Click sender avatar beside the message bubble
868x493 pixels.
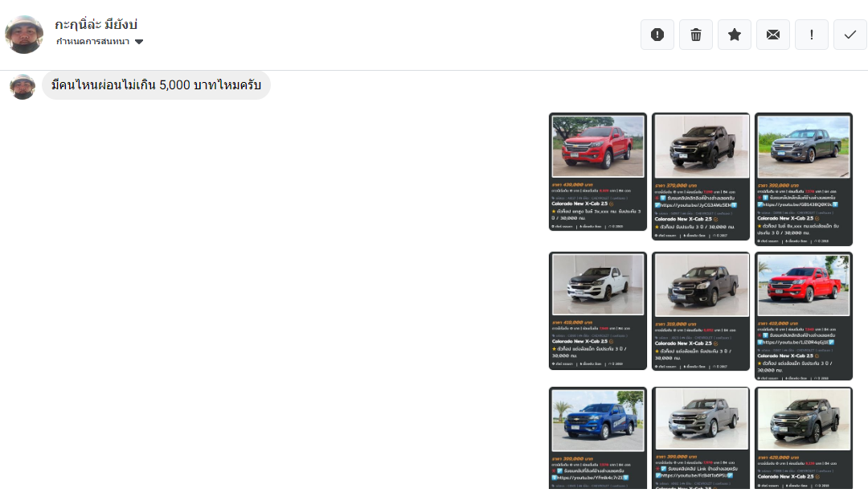[x=23, y=87]
